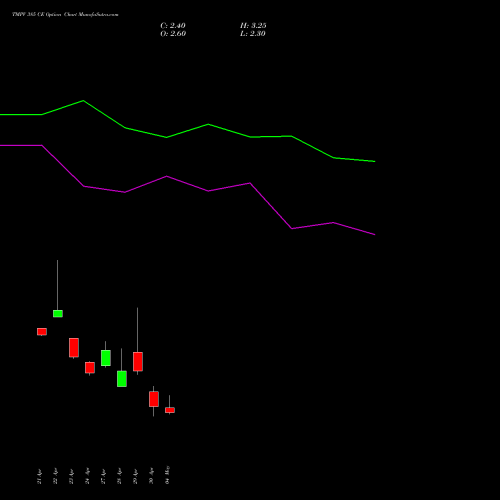Click the TMPV 385 CE chart title
Viewport: 500px width, 500px height.
[65, 14]
